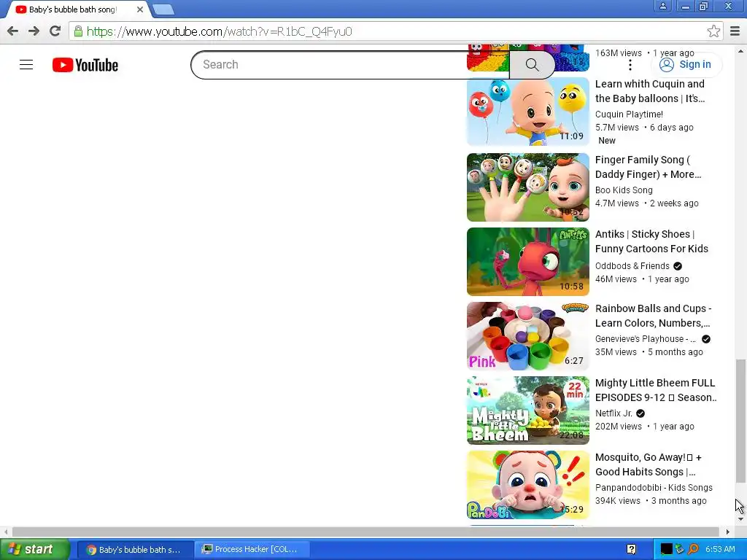747x560 pixels.
Task: Click the 6:53 AM taskbar clock
Action: click(x=720, y=550)
